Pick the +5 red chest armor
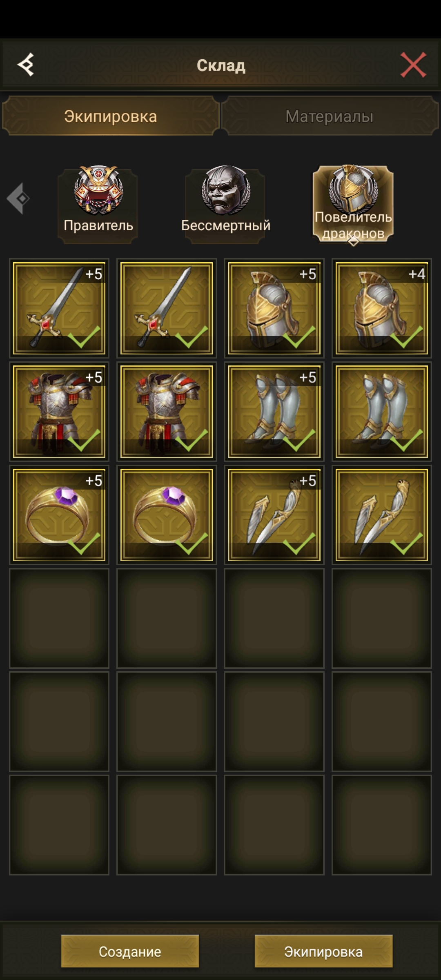The width and height of the screenshot is (441, 980). pos(59,412)
